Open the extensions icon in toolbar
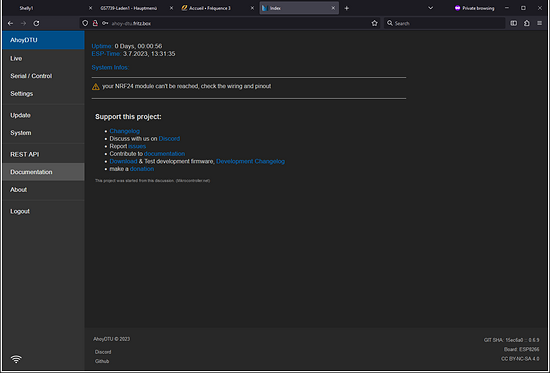Viewport: 550px width, 373px height. coord(527,23)
